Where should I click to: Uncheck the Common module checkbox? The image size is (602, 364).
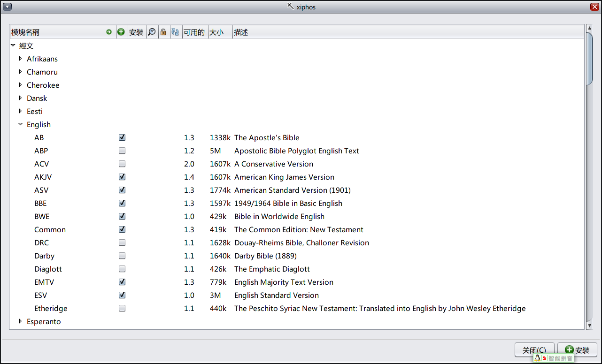click(x=122, y=229)
